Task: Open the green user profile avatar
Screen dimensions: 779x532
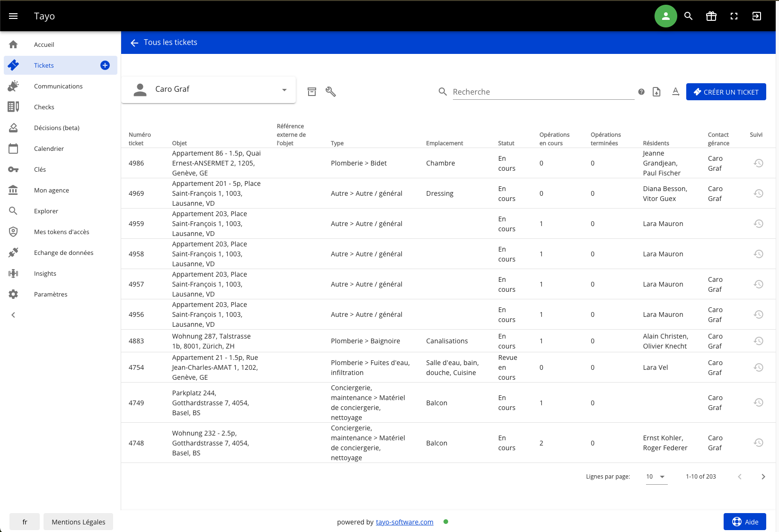Action: (666, 16)
